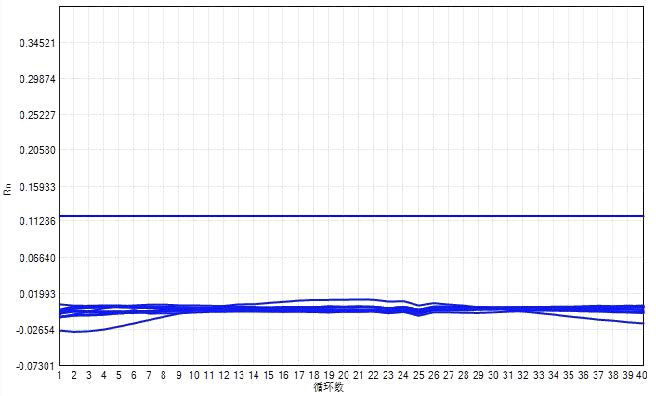Click the 循环数 x-axis title
Screen dimensions: 656x396
[x=328, y=387]
